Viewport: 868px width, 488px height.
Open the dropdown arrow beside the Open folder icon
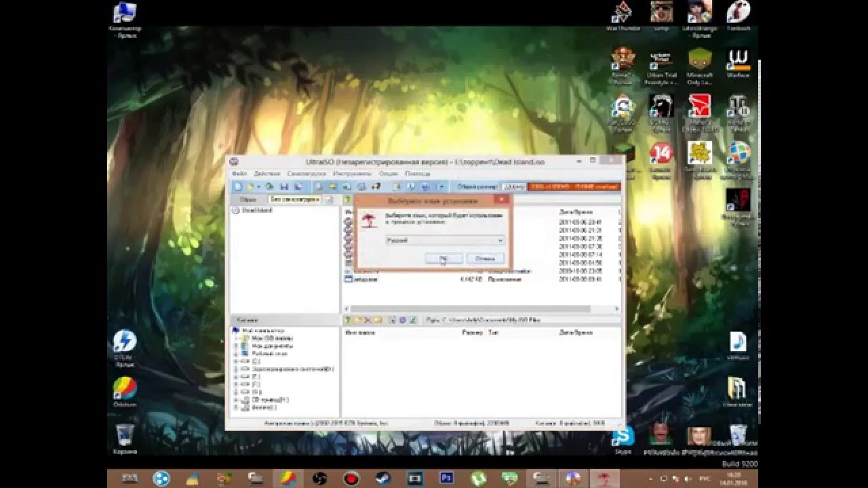point(259,186)
